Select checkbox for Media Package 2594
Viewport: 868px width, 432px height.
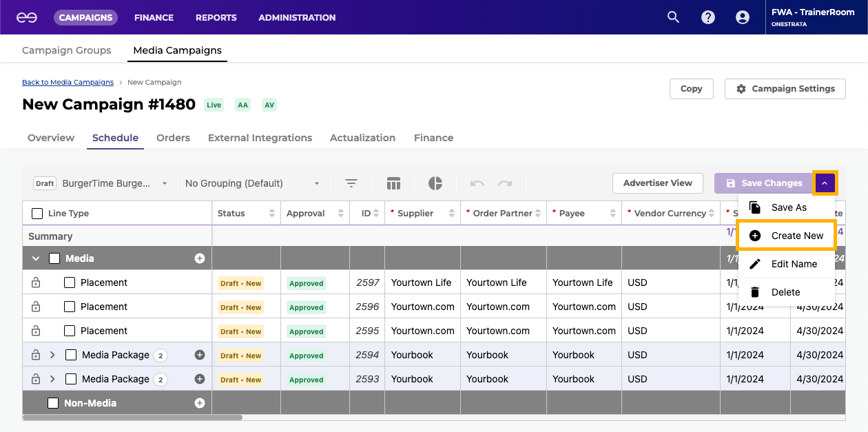[x=71, y=355]
